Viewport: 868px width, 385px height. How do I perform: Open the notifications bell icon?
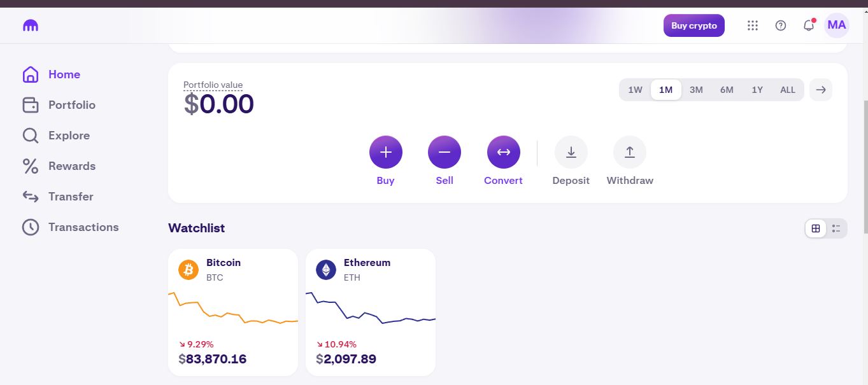809,25
